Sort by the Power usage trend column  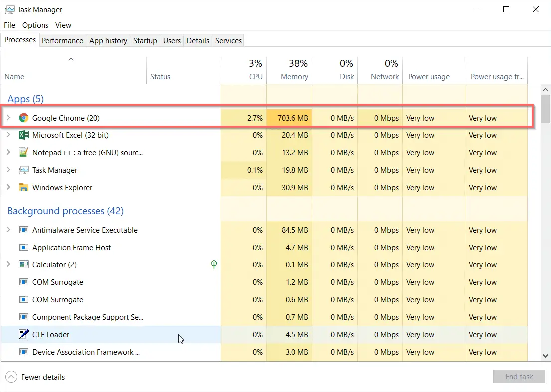[x=496, y=70]
